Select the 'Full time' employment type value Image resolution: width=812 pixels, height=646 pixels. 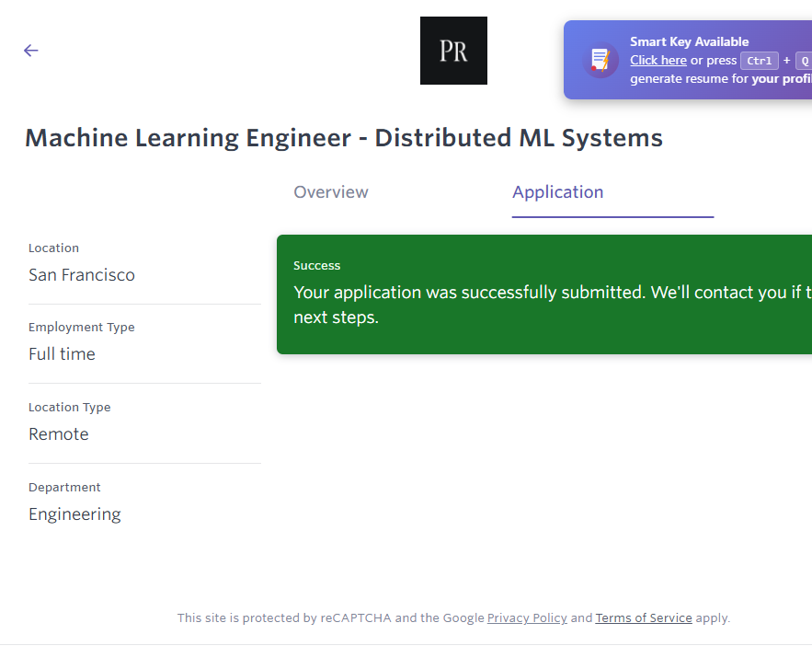pyautogui.click(x=62, y=354)
